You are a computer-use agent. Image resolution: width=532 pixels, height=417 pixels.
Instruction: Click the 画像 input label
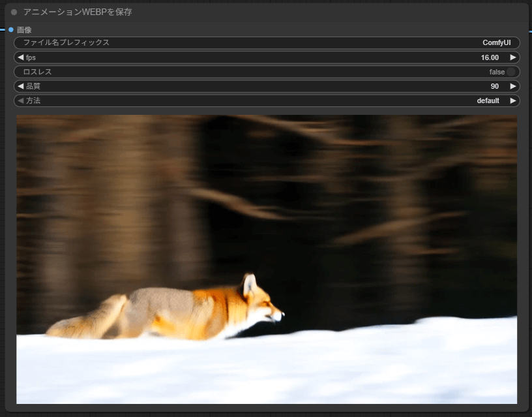click(x=24, y=30)
